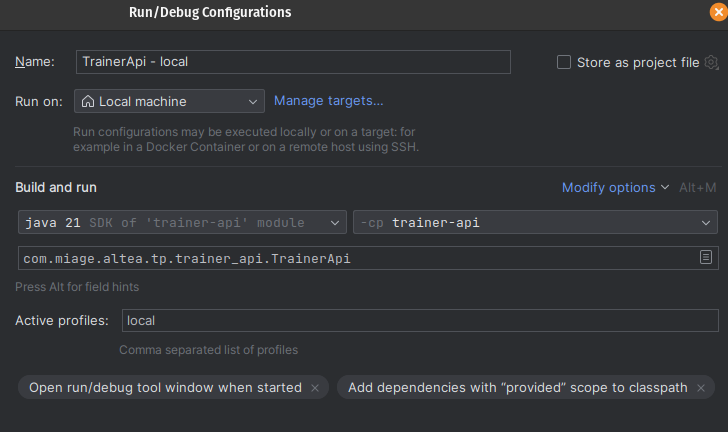The image size is (728, 432).
Task: Click the Name field containing TrainerApi - local
Action: (293, 62)
